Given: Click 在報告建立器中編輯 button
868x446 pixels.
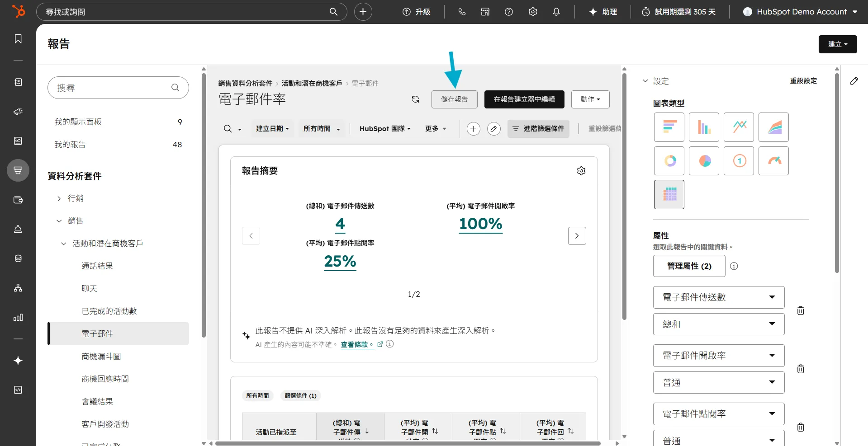Looking at the screenshot, I should point(524,99).
